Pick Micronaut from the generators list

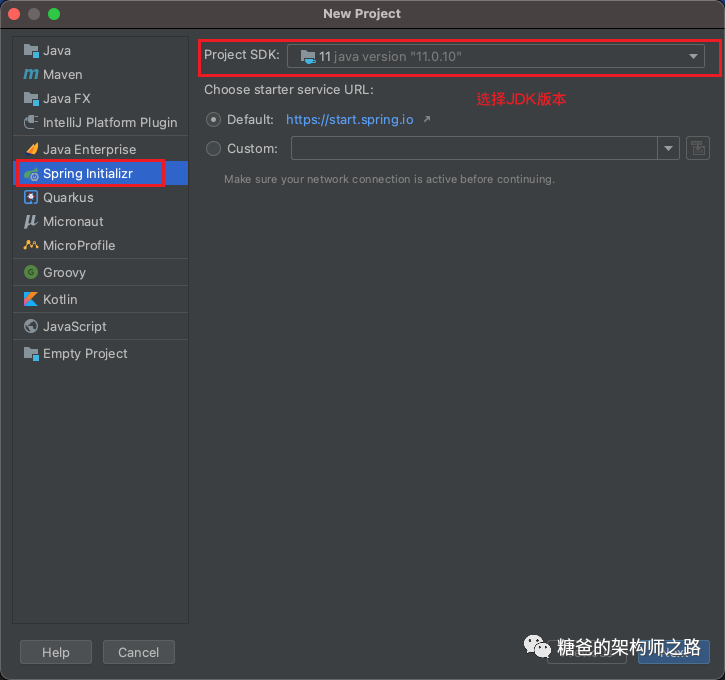[x=100, y=221]
